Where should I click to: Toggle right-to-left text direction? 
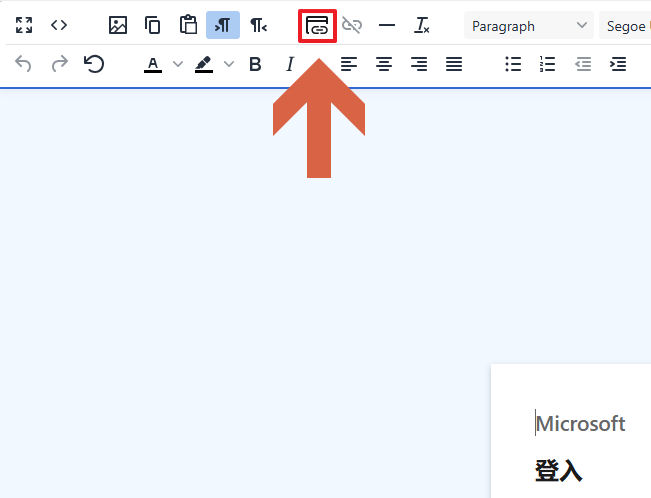pos(258,26)
